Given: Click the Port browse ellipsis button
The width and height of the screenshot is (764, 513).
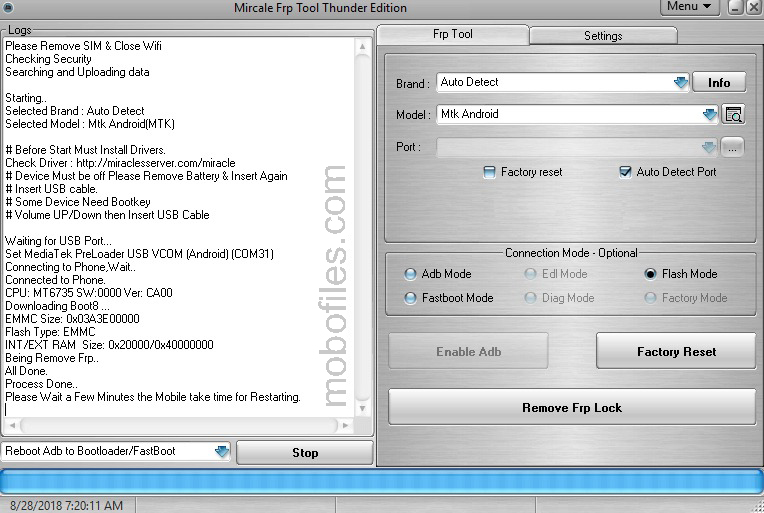Looking at the screenshot, I should 732,147.
